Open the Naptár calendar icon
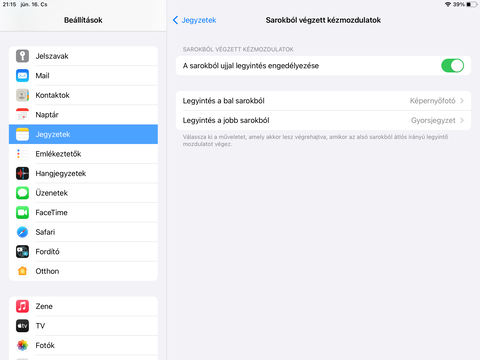The width and height of the screenshot is (480, 360). [22, 115]
